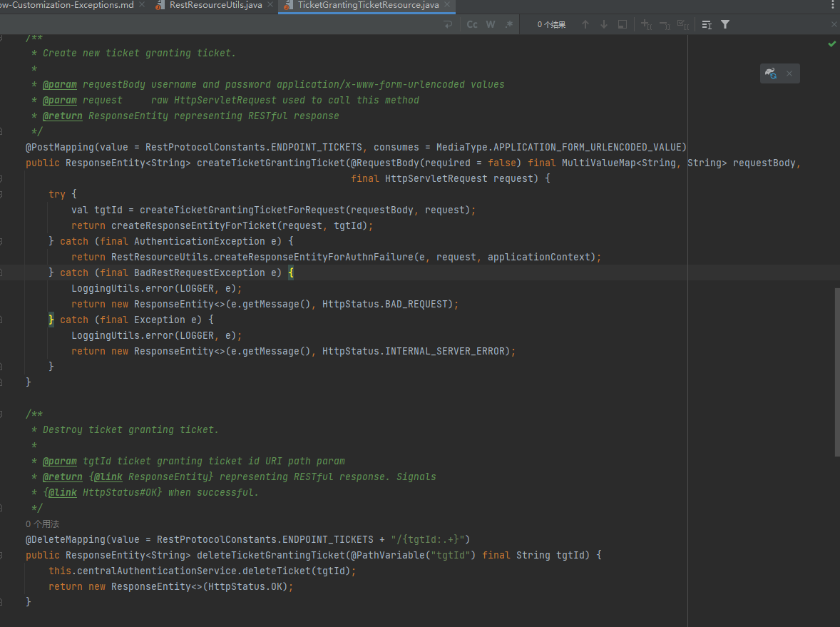Screen dimensions: 840x627
Task: Toggle multiline search results view
Action: pyautogui.click(x=706, y=24)
